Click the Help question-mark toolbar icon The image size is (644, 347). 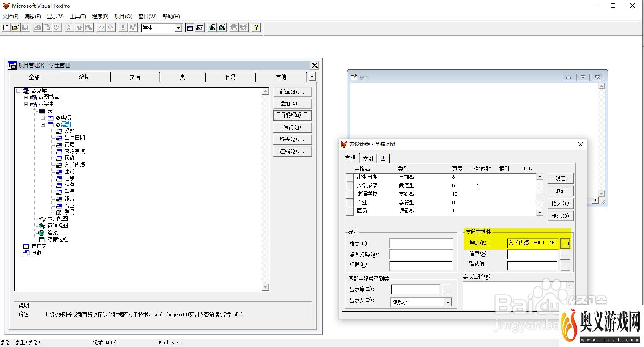pyautogui.click(x=256, y=28)
